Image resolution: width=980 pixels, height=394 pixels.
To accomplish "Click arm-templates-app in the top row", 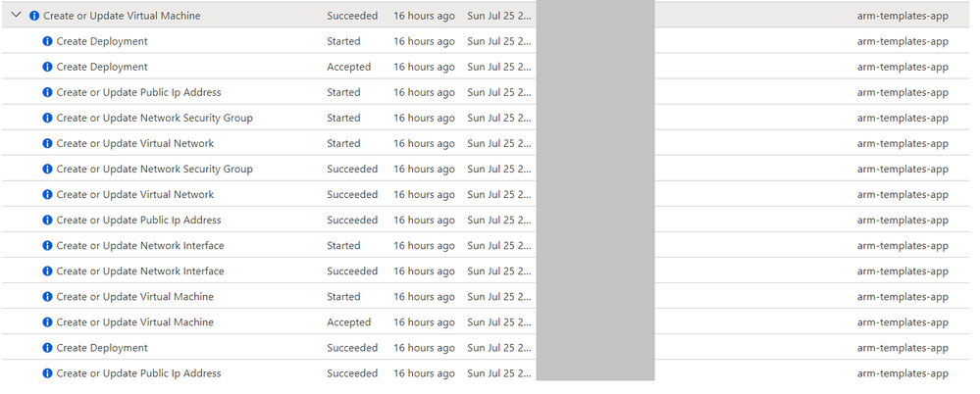I will tap(903, 16).
